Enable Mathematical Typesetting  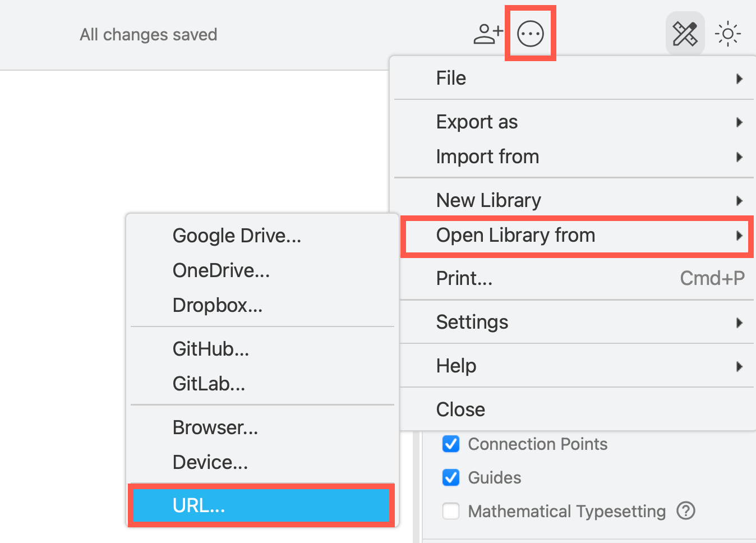click(x=450, y=511)
